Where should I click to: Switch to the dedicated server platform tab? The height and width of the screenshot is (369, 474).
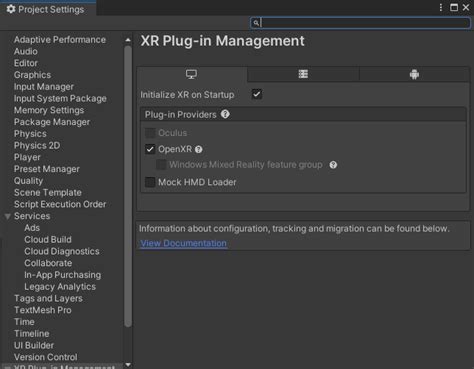[x=303, y=74]
